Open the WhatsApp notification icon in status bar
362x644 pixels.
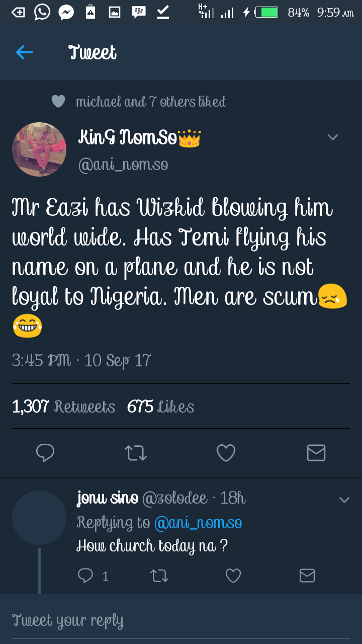(x=42, y=12)
